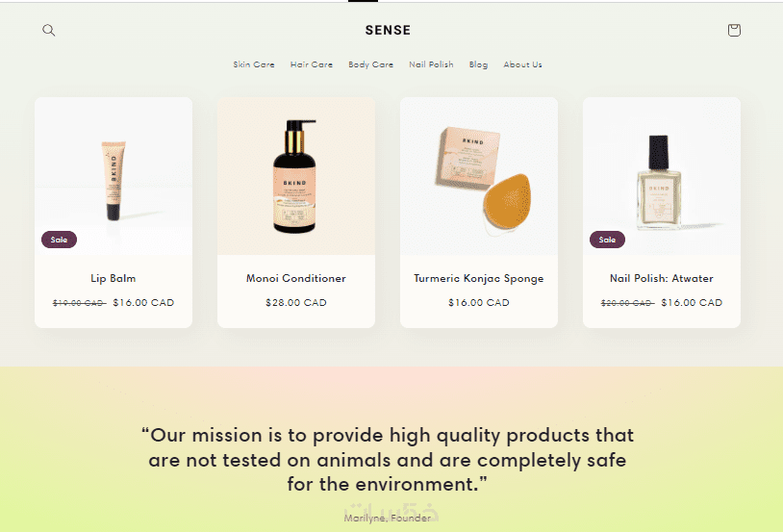
Task: Select the Monoi Conditioner bottle image
Action: 296,176
